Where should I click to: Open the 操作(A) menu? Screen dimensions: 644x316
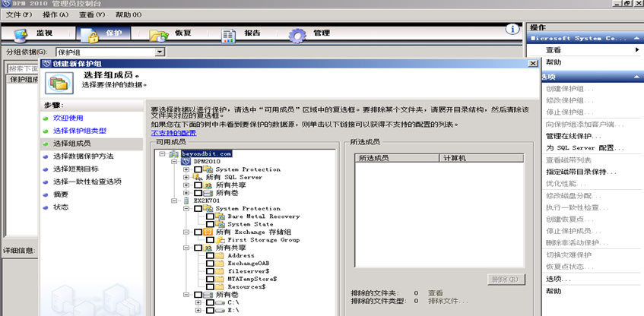(x=56, y=14)
